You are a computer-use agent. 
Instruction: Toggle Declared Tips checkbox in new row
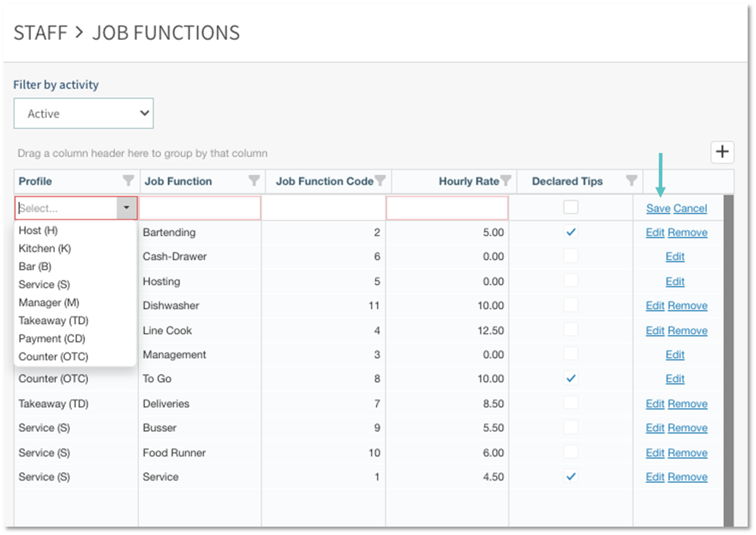point(571,207)
